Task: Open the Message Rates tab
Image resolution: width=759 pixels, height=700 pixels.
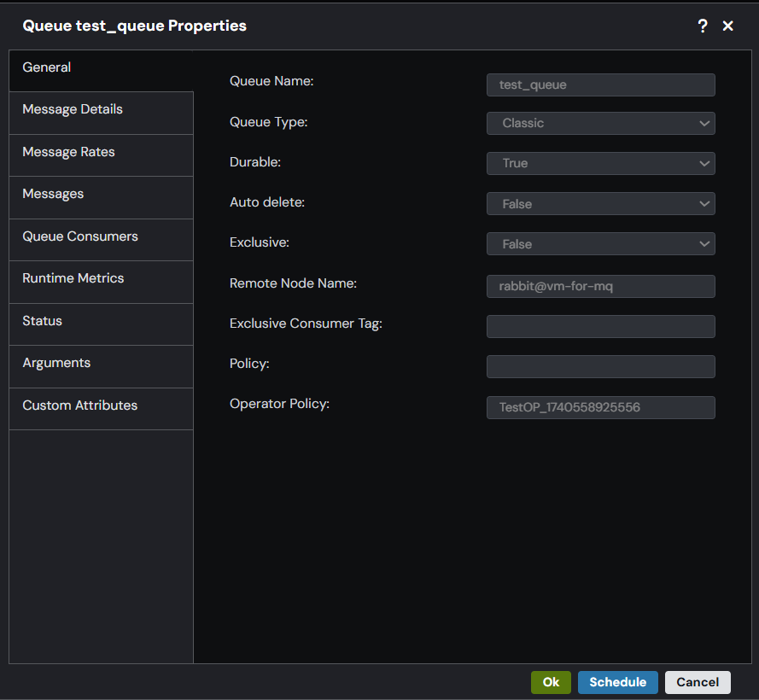Action: 101,152
